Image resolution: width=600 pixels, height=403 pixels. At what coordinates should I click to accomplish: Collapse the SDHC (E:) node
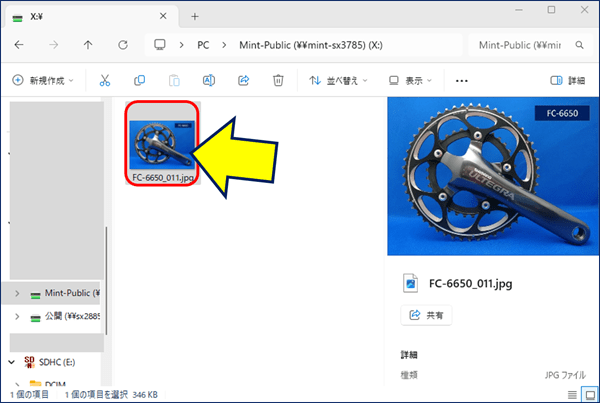(11, 362)
